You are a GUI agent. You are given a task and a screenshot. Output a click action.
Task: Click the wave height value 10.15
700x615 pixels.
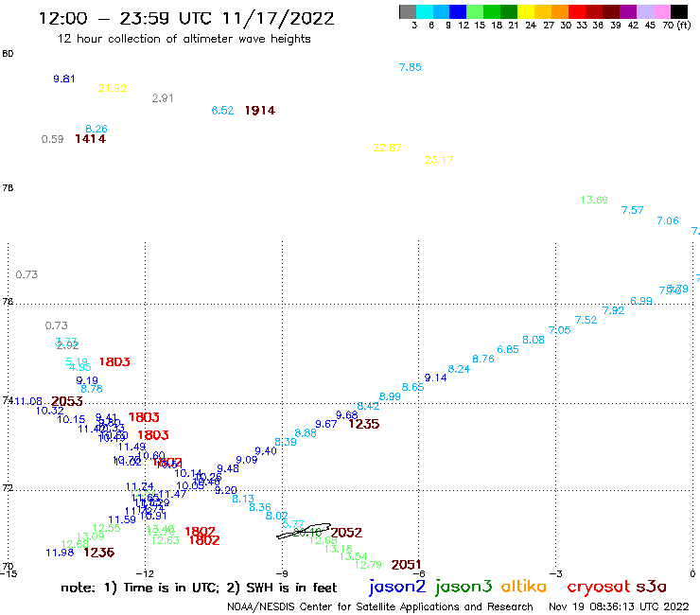click(x=71, y=419)
